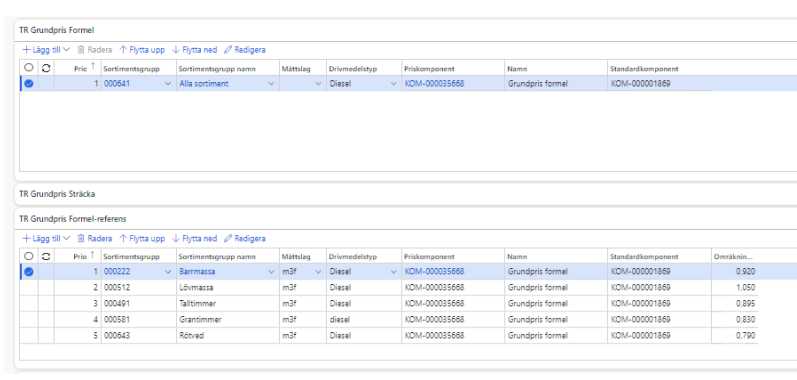The image size is (797, 380).
Task: Open Sortimentsgrupp dropdown for 000222
Action: click(x=168, y=272)
